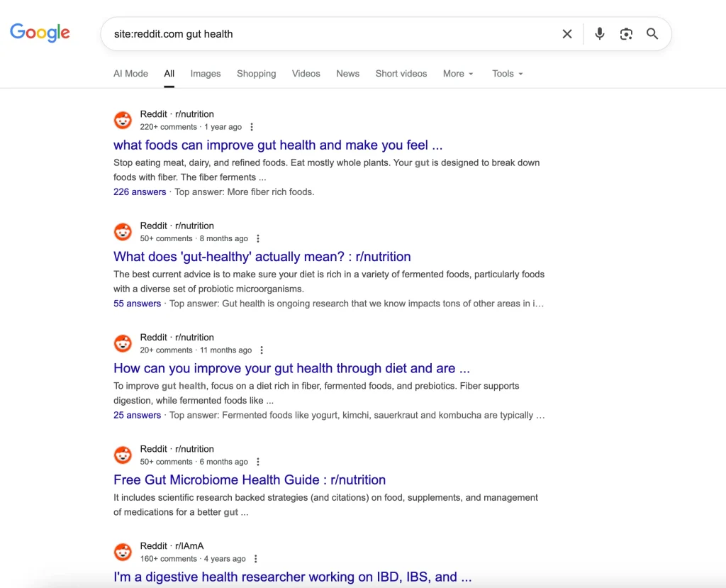
Task: Click the '55 answers' link
Action: point(137,304)
